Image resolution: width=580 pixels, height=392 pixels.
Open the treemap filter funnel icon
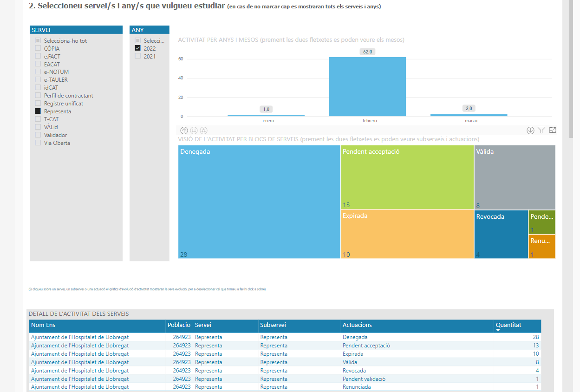(541, 131)
